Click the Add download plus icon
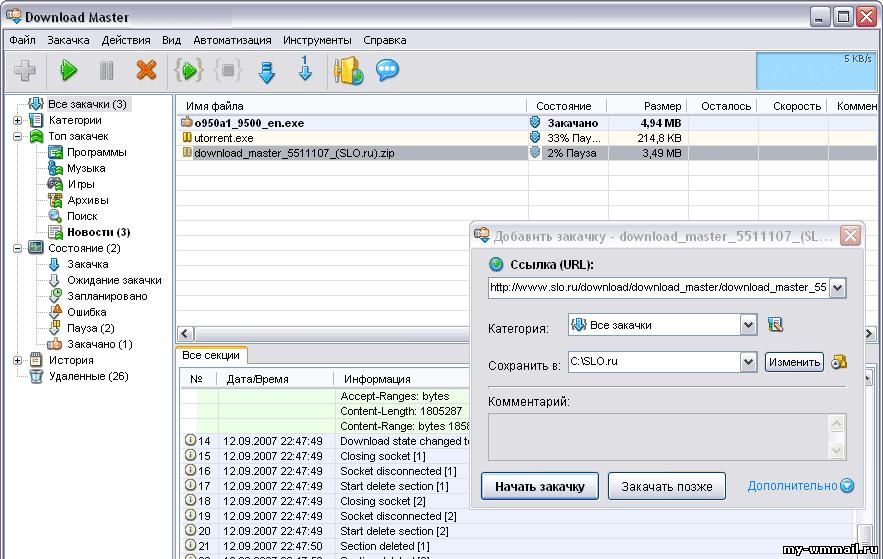Image resolution: width=883 pixels, height=559 pixels. 25,71
